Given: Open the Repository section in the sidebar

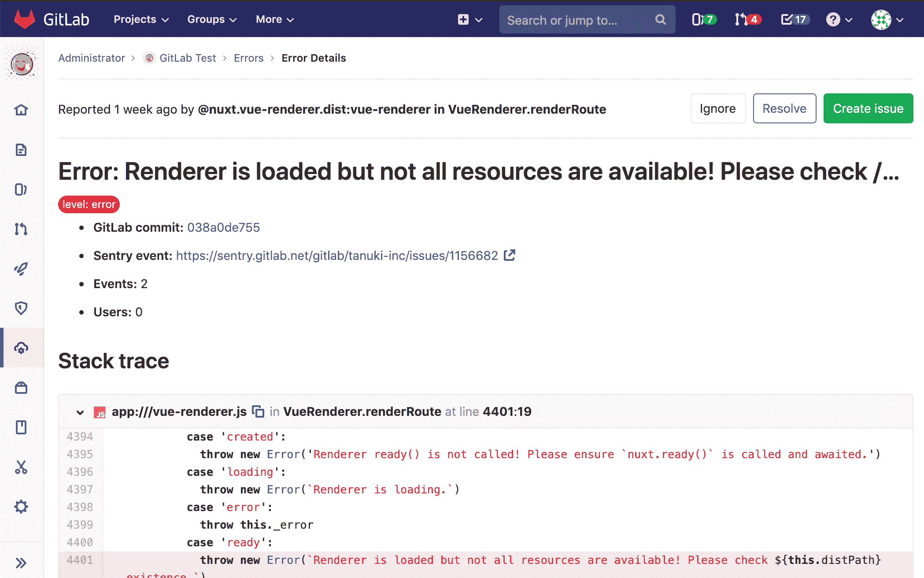Looking at the screenshot, I should pyautogui.click(x=21, y=150).
